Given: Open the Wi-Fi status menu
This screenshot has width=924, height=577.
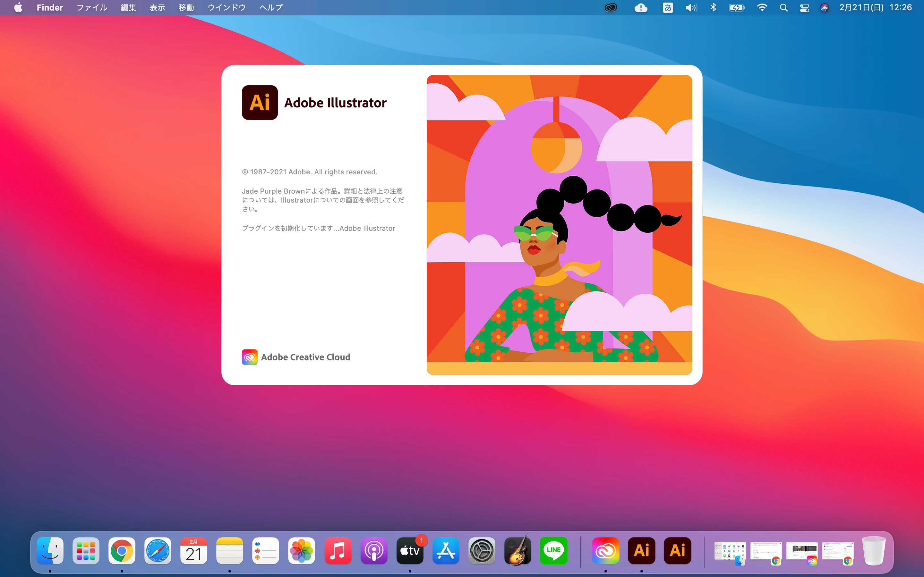Looking at the screenshot, I should [x=762, y=8].
